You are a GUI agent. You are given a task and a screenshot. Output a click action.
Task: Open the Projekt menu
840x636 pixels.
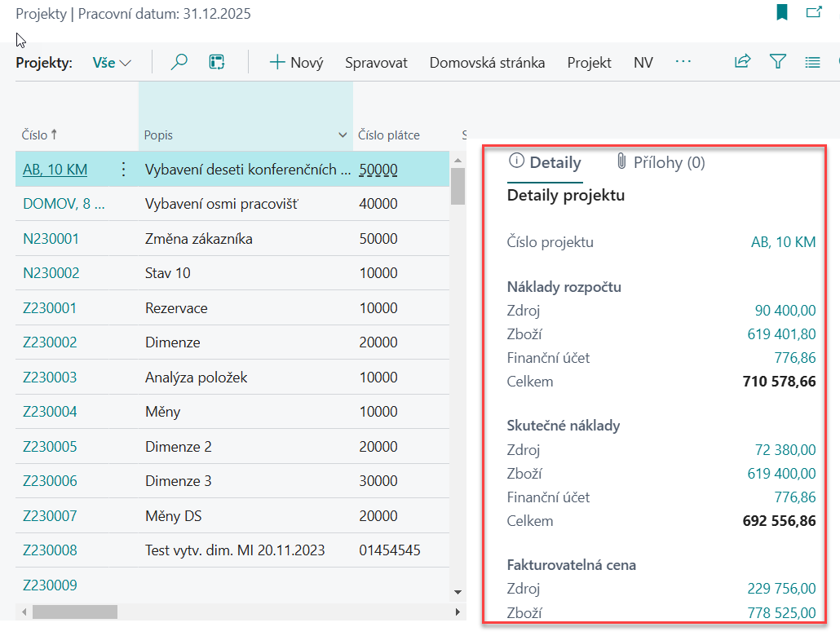click(589, 63)
